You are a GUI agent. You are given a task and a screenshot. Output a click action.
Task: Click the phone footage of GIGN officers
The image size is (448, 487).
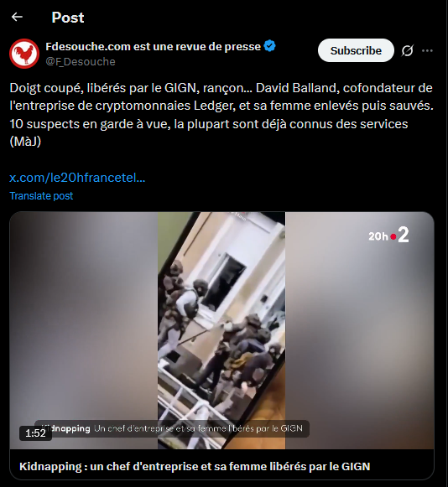[221, 330]
